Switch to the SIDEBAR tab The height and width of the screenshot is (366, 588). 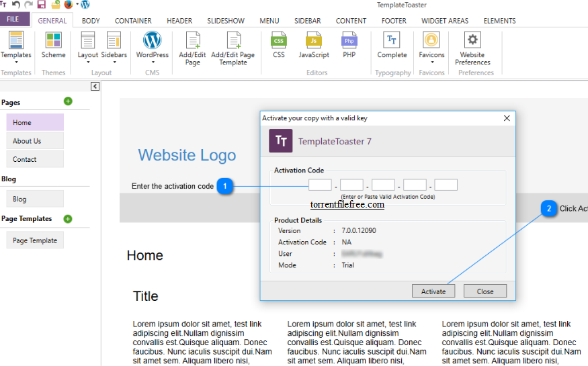[x=308, y=21]
